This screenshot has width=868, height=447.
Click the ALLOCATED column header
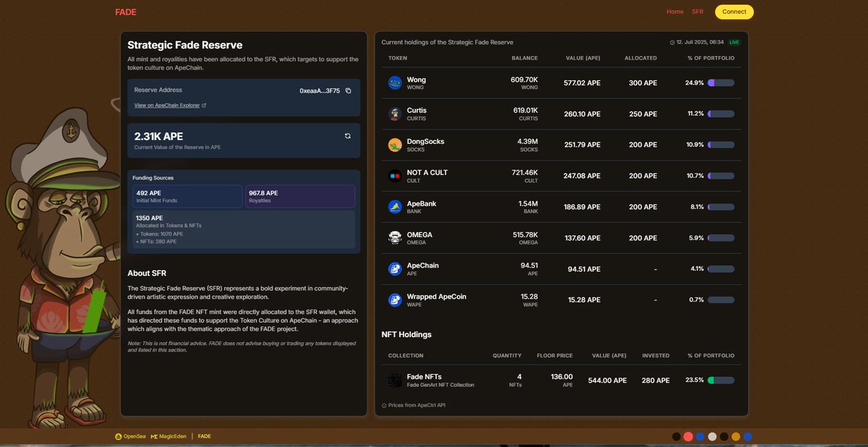click(x=641, y=58)
